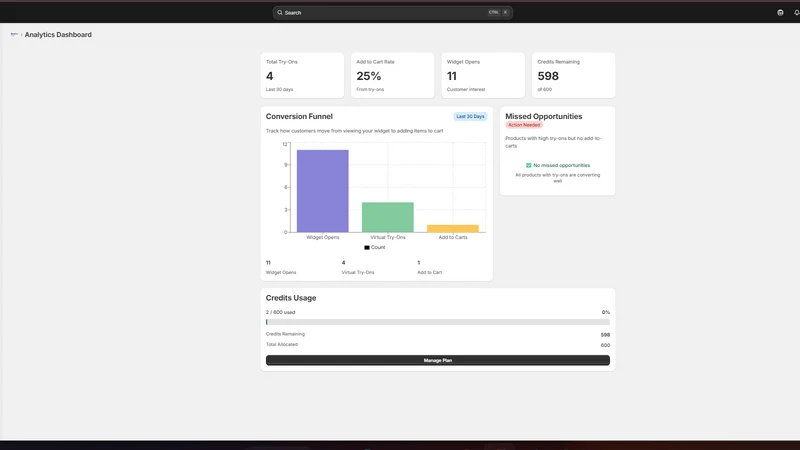Select the 25% Add to Cart Rate value
800x450 pixels.
click(x=369, y=76)
